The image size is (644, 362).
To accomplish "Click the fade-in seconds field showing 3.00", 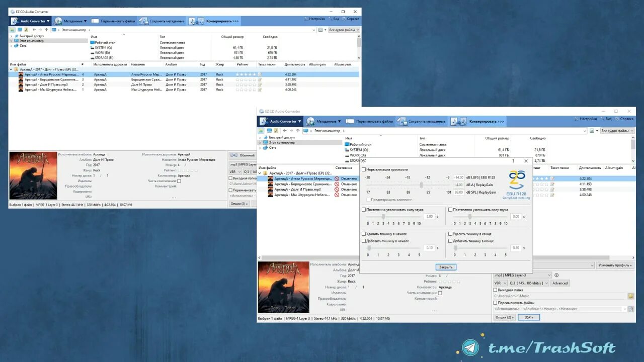I will click(429, 217).
